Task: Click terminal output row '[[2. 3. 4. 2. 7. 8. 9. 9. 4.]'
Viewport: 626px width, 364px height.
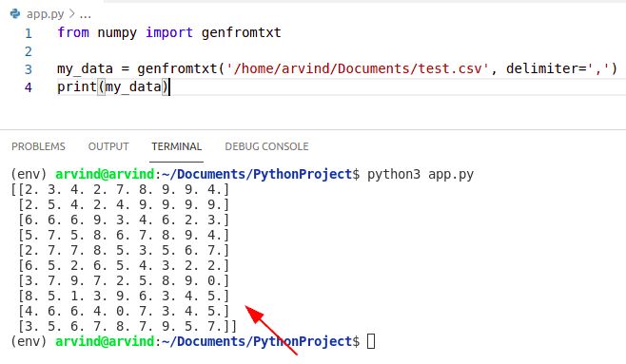Action: pyautogui.click(x=120, y=189)
